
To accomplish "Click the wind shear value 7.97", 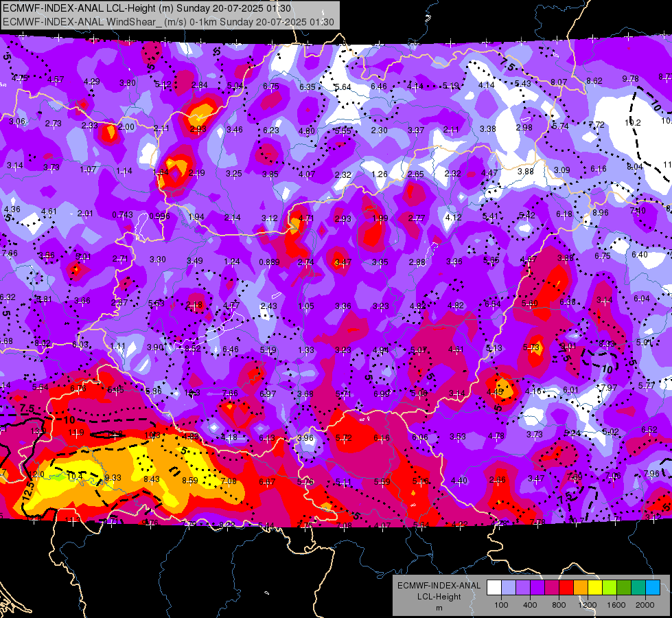I will click(x=609, y=388).
